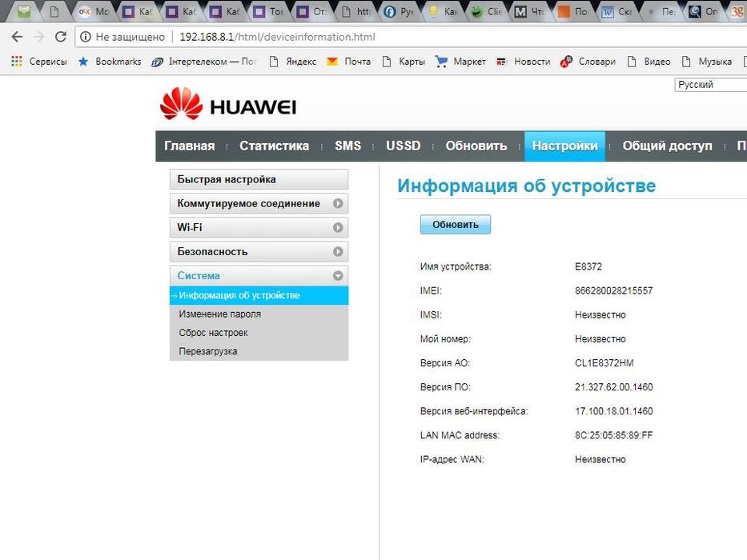Click the Huawei logo
Viewport: 747px width, 560px height.
(x=228, y=104)
